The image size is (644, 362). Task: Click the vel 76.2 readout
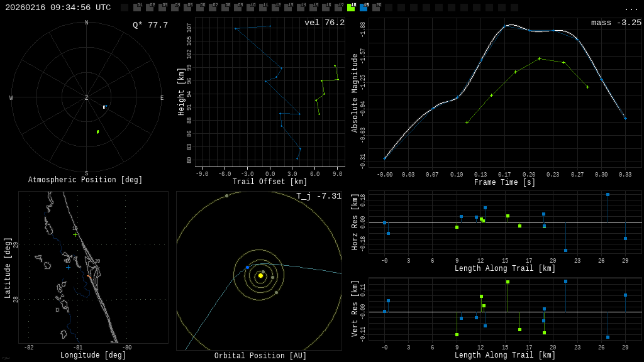(325, 23)
